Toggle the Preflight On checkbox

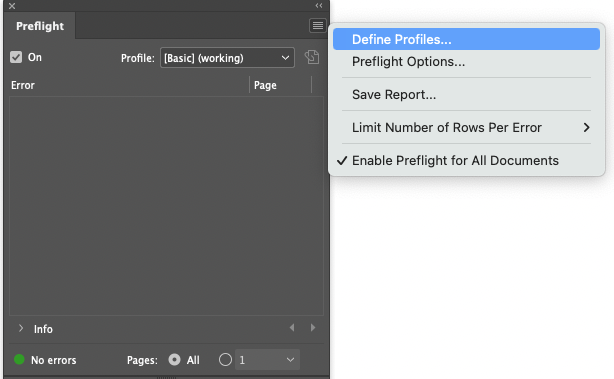[16, 57]
